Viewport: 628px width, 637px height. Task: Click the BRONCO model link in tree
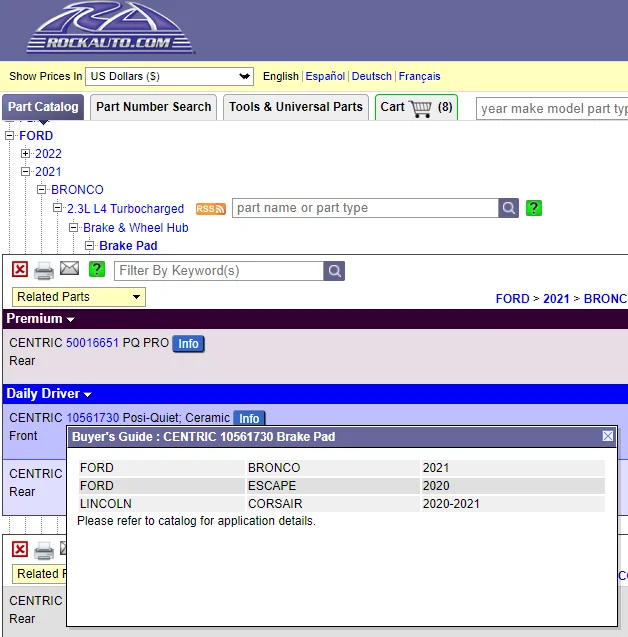tap(77, 190)
